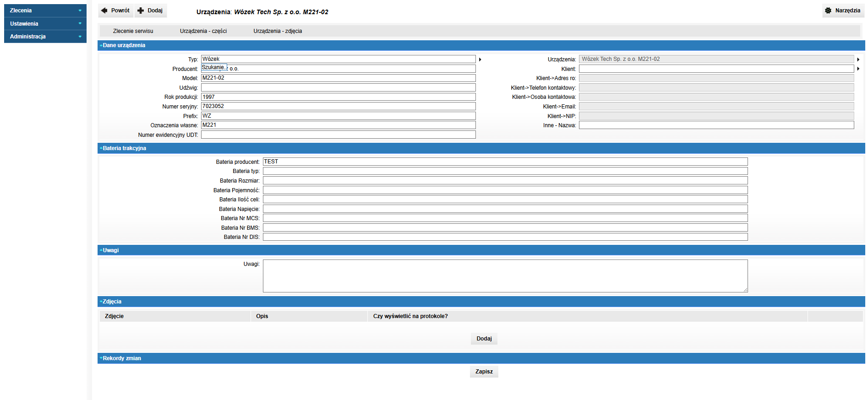The height and width of the screenshot is (400, 868).
Task: Click arrow icon beside the Typ field
Action: tap(480, 59)
